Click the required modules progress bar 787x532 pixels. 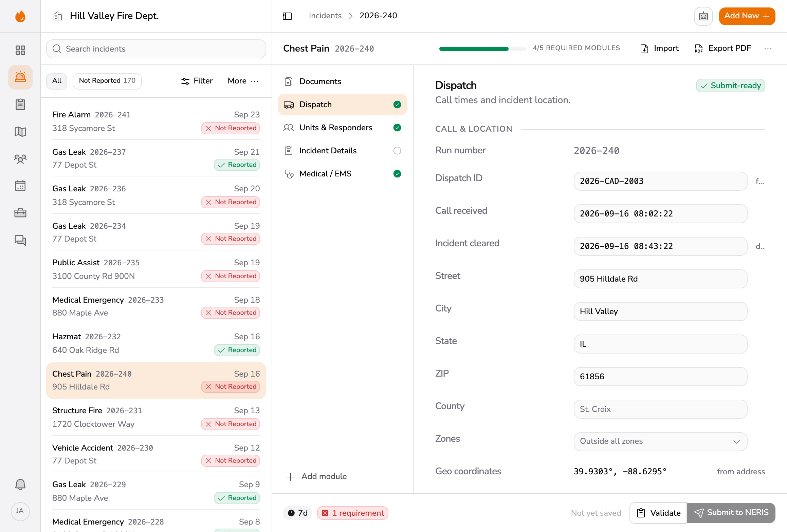482,49
